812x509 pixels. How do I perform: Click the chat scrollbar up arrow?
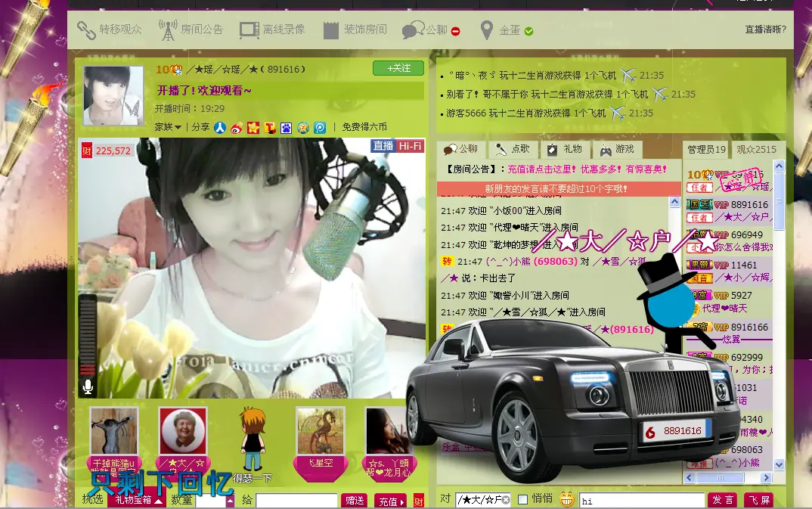pos(674,202)
